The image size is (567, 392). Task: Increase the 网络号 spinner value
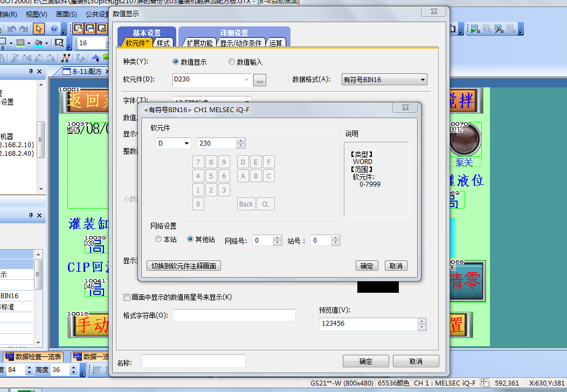278,238
